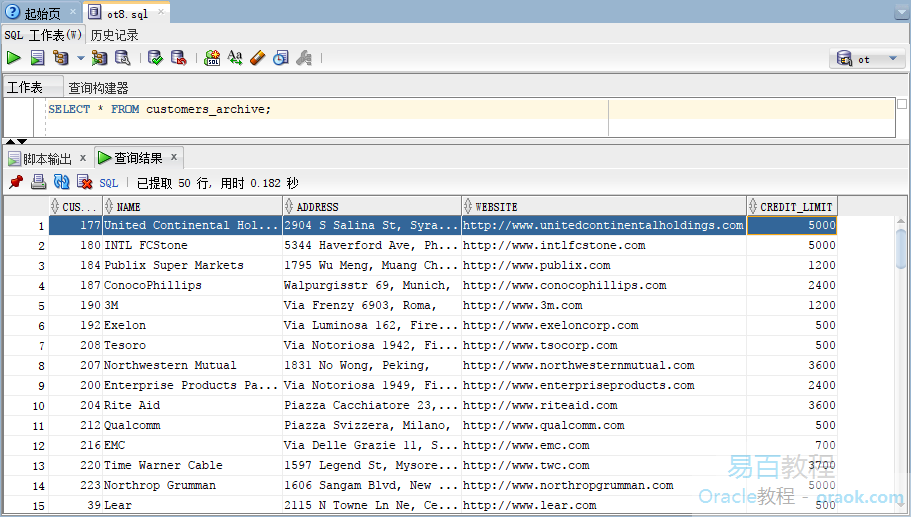
Task: Refresh the query result data
Action: pos(61,182)
